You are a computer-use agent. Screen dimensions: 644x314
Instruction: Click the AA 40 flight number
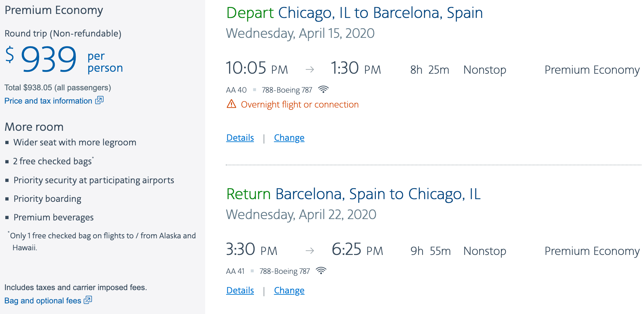(236, 90)
